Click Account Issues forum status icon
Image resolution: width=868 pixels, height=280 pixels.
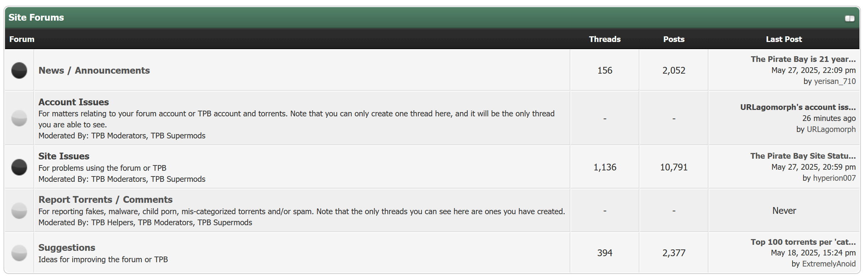tap(19, 118)
